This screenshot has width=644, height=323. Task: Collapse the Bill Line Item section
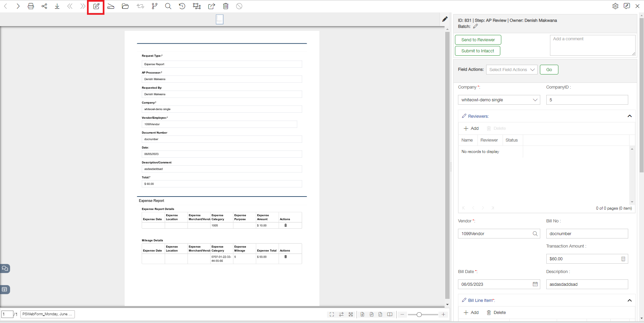630,301
